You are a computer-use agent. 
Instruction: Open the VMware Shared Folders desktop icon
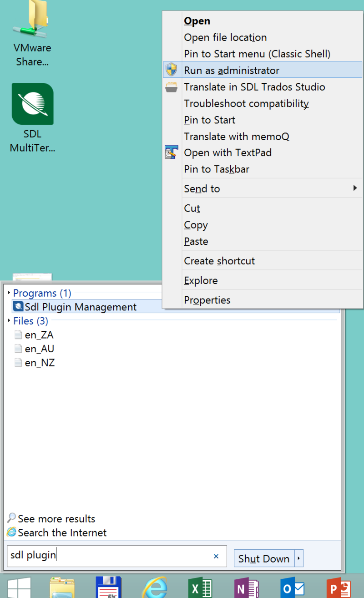pyautogui.click(x=32, y=34)
